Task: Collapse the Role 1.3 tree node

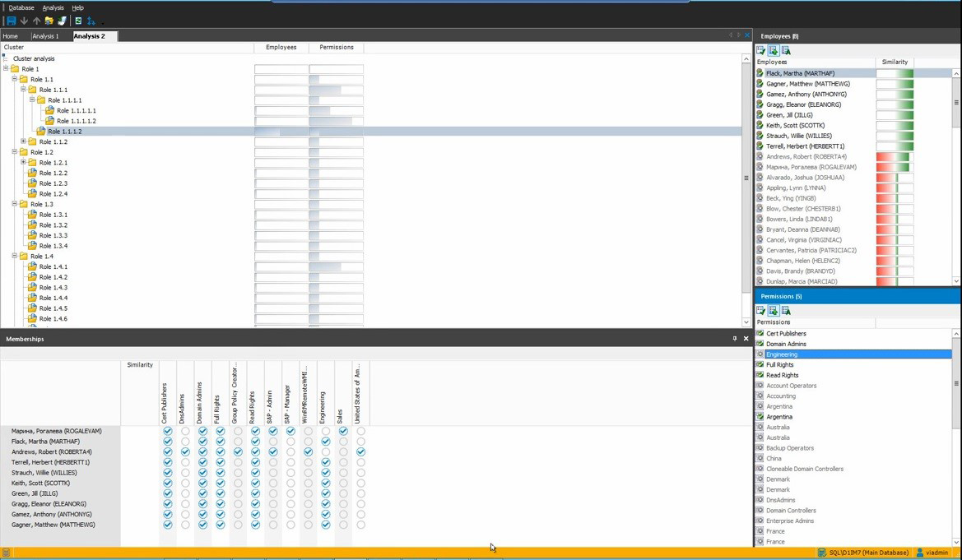Action: click(14, 204)
